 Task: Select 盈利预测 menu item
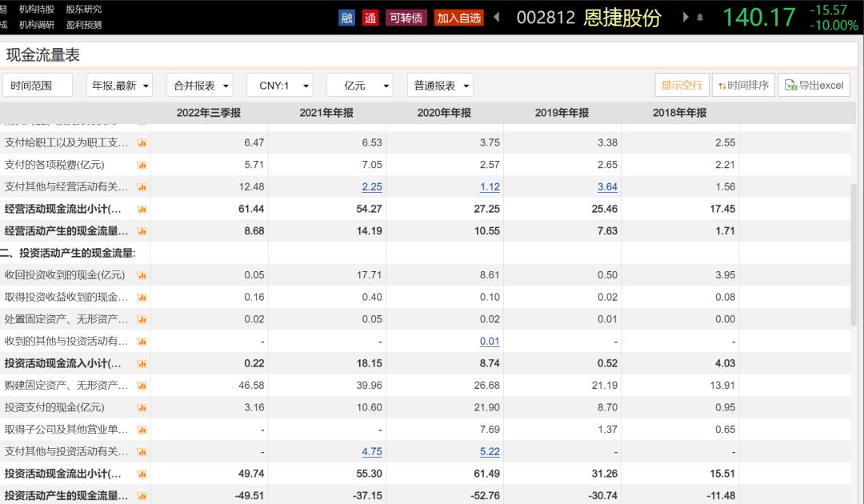[84, 25]
